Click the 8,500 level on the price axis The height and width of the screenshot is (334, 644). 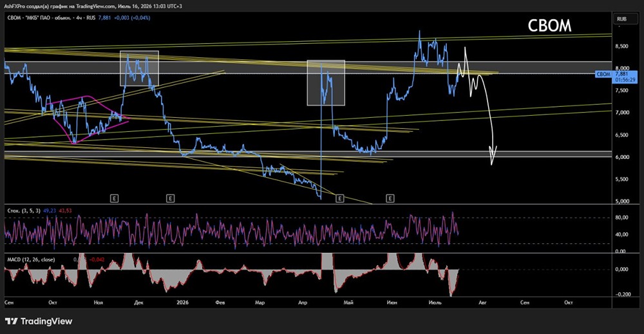(x=621, y=46)
